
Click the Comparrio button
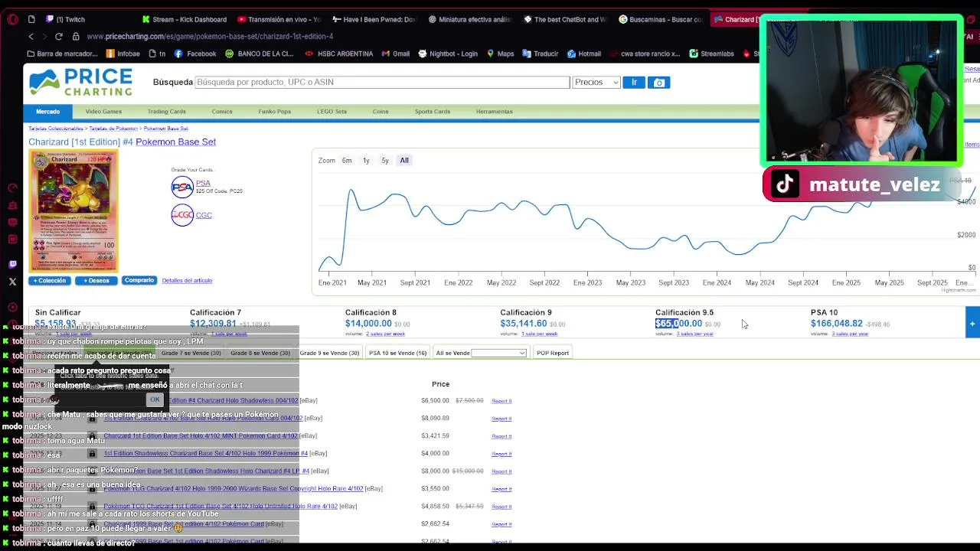click(x=139, y=280)
